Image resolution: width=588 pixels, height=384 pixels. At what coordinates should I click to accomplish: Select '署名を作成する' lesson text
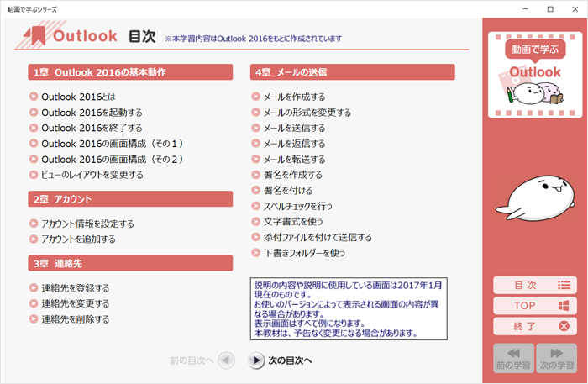293,175
